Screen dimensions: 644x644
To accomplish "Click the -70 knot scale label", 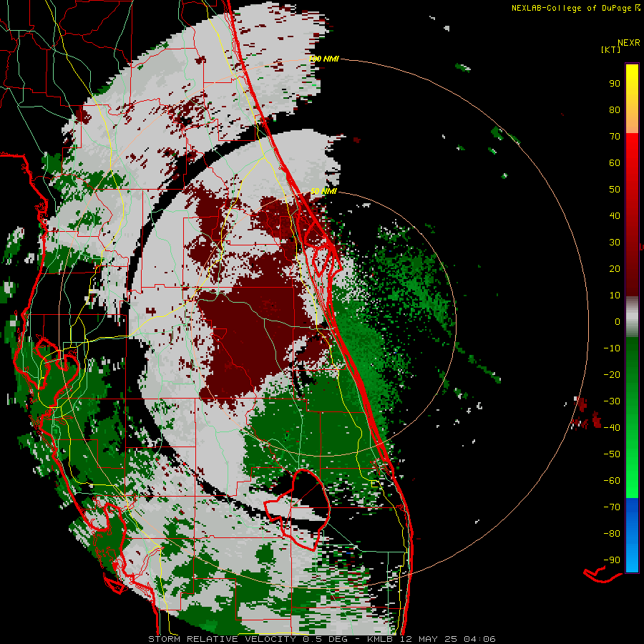I will tap(612, 507).
